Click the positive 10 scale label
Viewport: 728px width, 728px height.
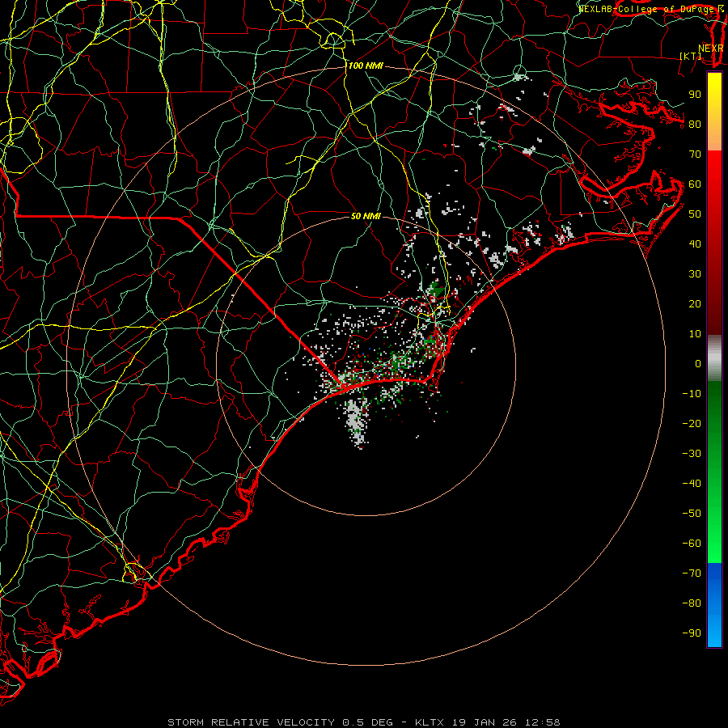point(695,334)
